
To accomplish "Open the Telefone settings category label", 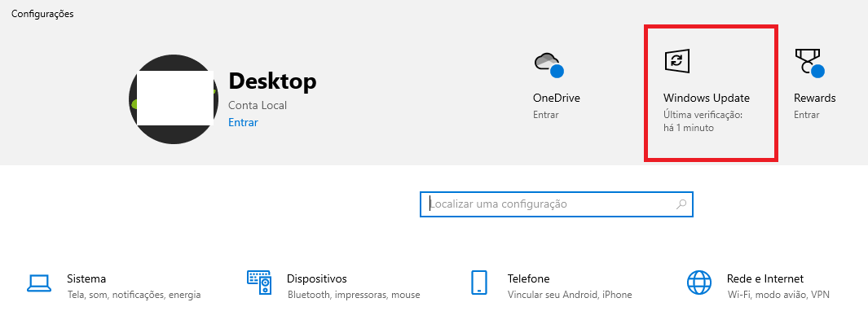I will pyautogui.click(x=529, y=278).
